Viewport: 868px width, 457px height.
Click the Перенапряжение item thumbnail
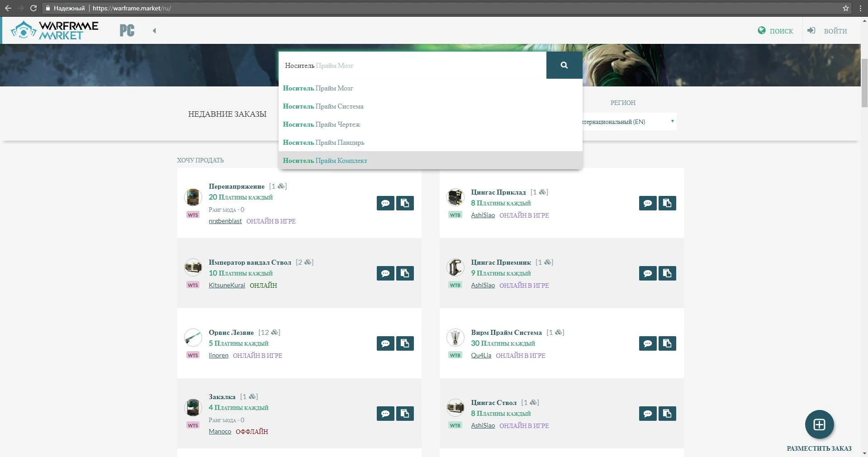193,197
